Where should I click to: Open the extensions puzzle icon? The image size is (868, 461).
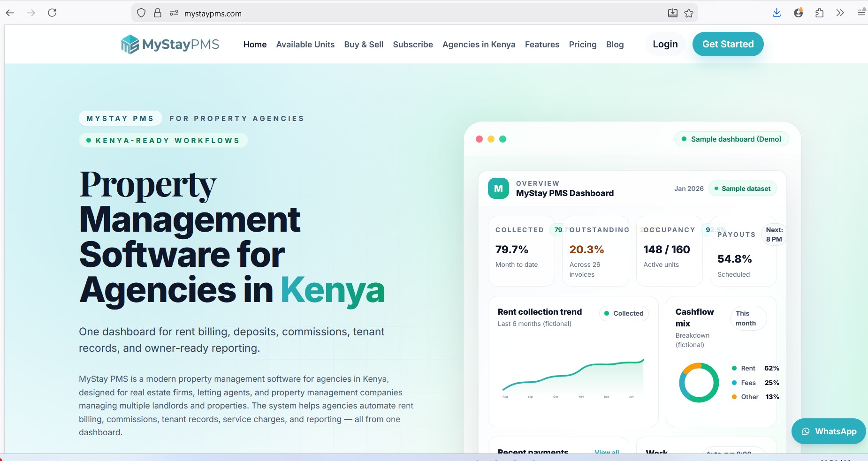(x=819, y=13)
